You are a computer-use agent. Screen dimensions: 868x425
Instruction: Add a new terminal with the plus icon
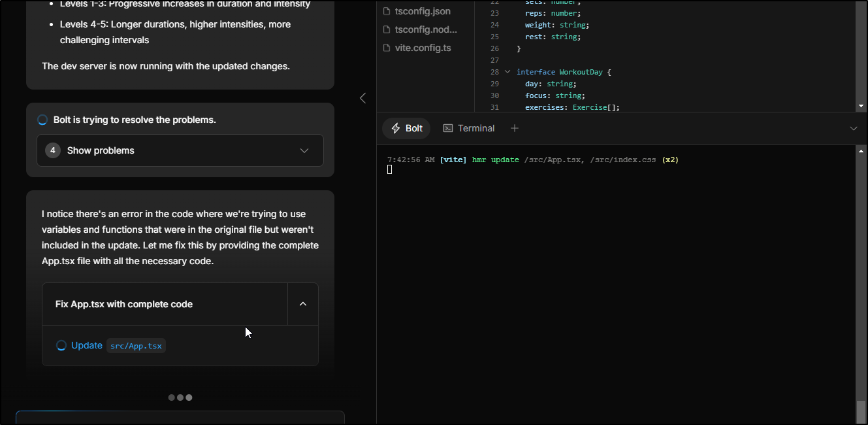pyautogui.click(x=515, y=128)
